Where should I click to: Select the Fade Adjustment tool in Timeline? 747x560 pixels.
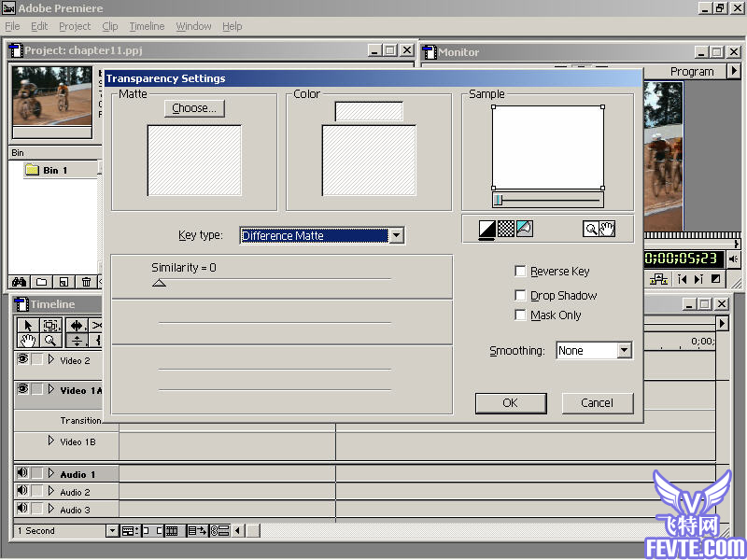[x=77, y=341]
